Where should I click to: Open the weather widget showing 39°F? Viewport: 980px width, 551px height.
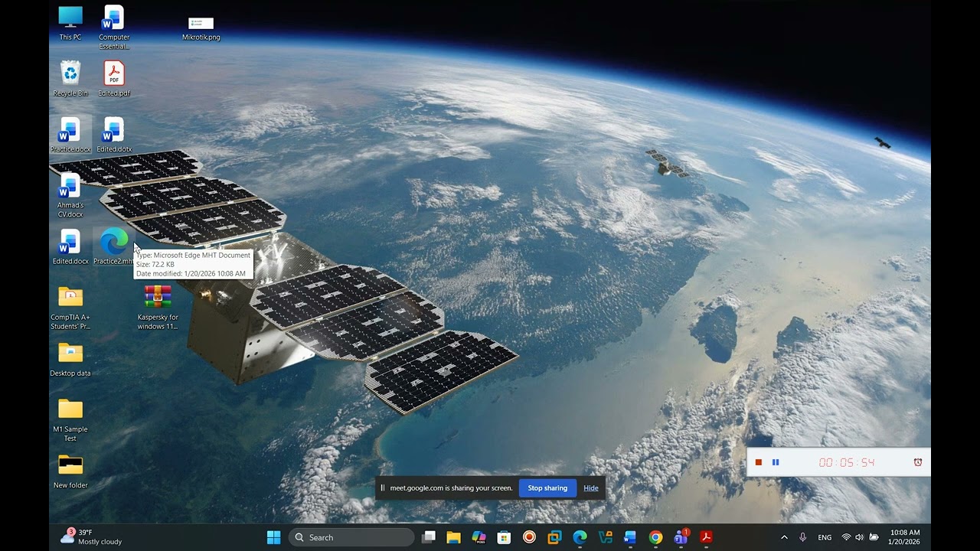91,537
